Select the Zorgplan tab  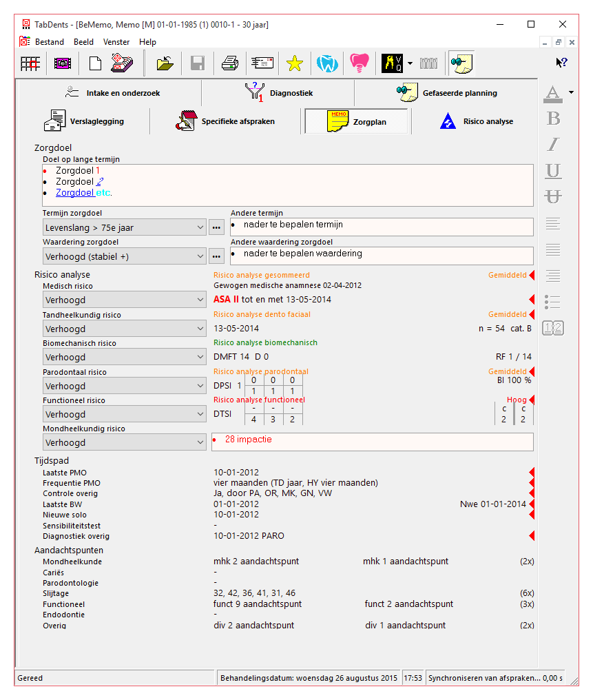pos(356,121)
